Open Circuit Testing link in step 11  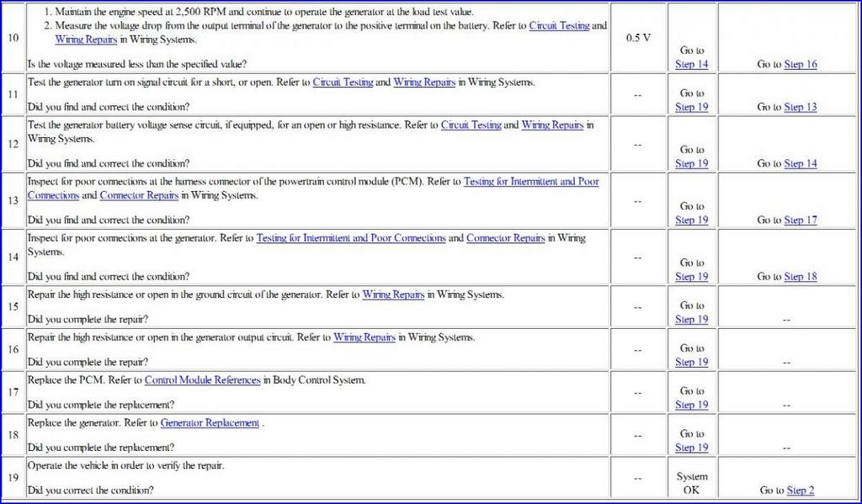(x=343, y=82)
